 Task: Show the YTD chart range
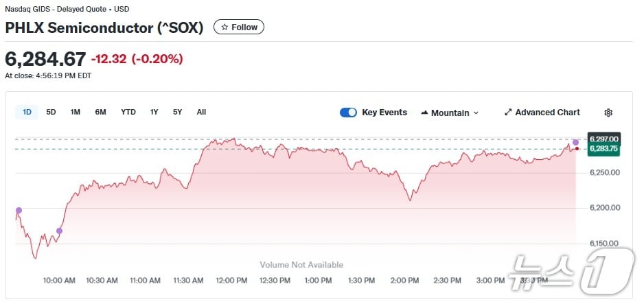click(128, 112)
